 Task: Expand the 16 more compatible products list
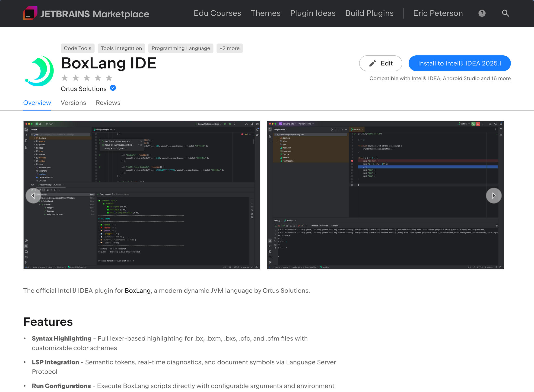pos(501,78)
